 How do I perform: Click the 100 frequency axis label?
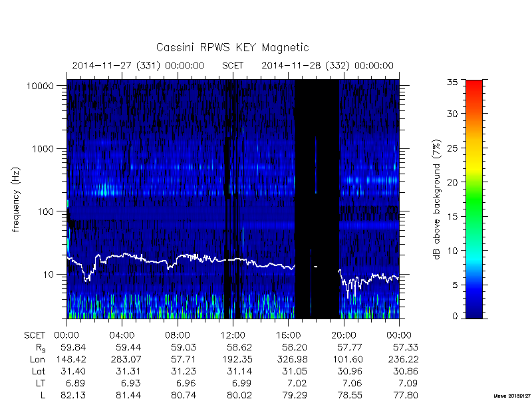46,211
